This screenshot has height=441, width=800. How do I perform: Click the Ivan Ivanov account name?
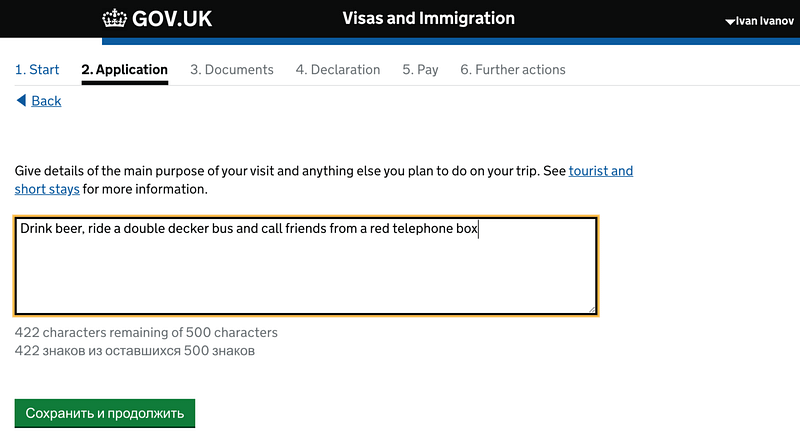tap(764, 22)
